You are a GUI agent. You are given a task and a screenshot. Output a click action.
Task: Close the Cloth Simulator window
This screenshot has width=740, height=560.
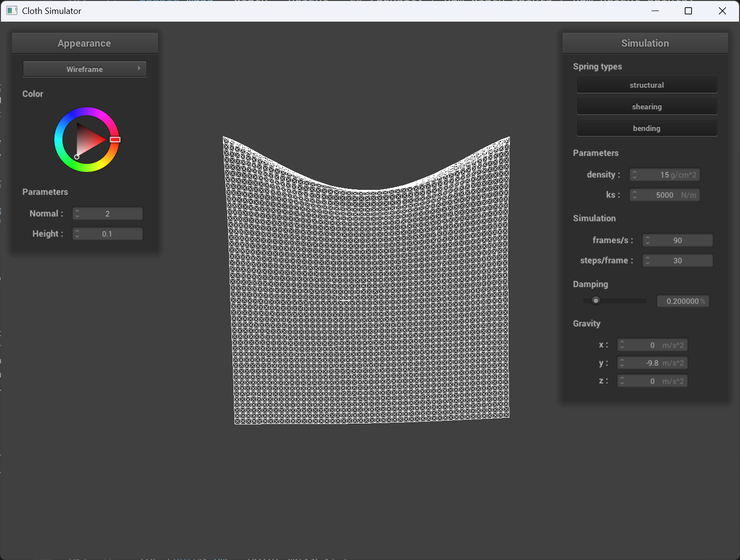tap(722, 11)
